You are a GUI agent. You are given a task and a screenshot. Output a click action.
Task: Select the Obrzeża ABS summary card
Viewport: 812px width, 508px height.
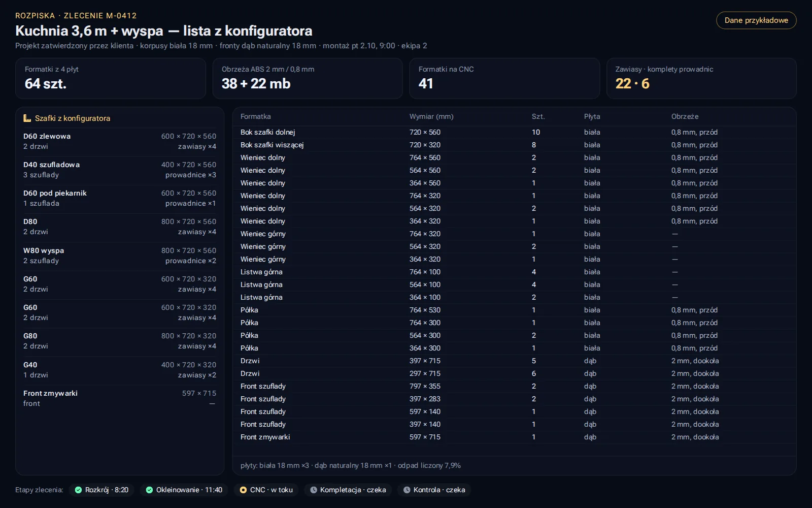(x=308, y=78)
